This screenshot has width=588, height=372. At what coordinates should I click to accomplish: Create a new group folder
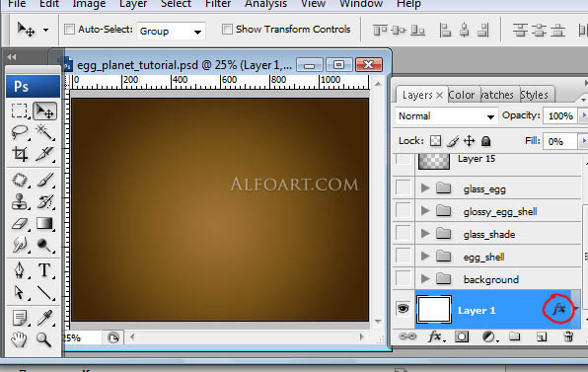point(515,336)
